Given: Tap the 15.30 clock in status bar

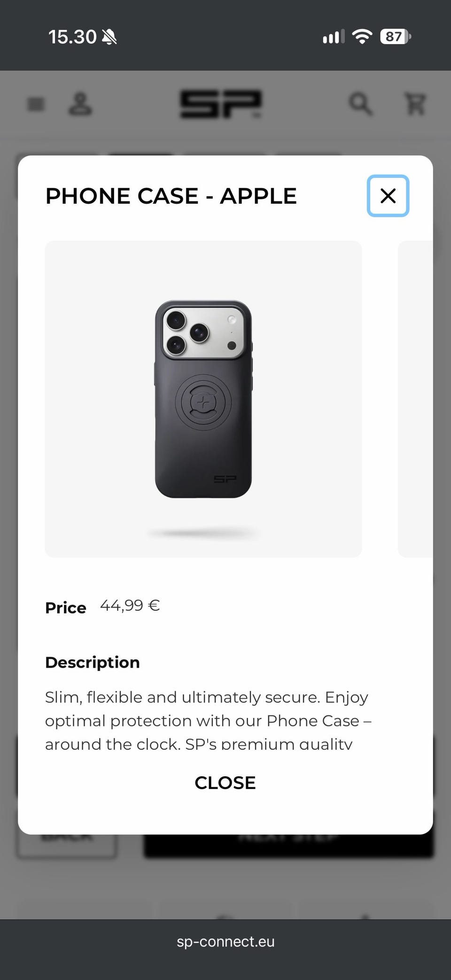Looking at the screenshot, I should (x=72, y=37).
